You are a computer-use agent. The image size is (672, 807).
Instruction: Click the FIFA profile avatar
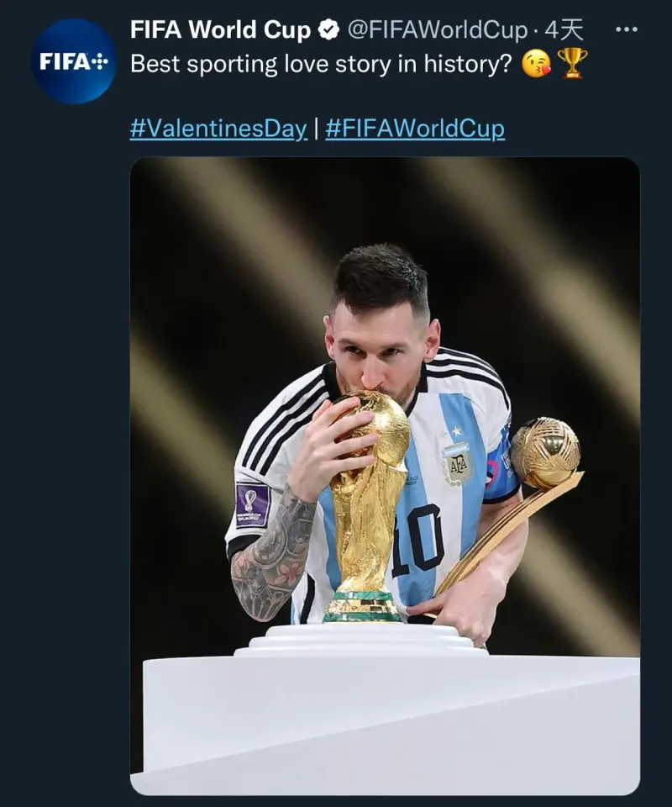pos(74,61)
